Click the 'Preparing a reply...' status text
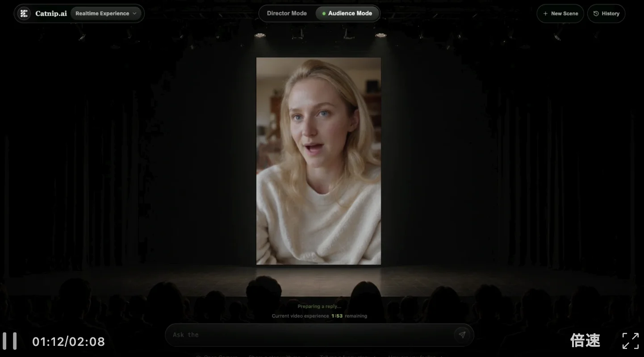 [319, 307]
